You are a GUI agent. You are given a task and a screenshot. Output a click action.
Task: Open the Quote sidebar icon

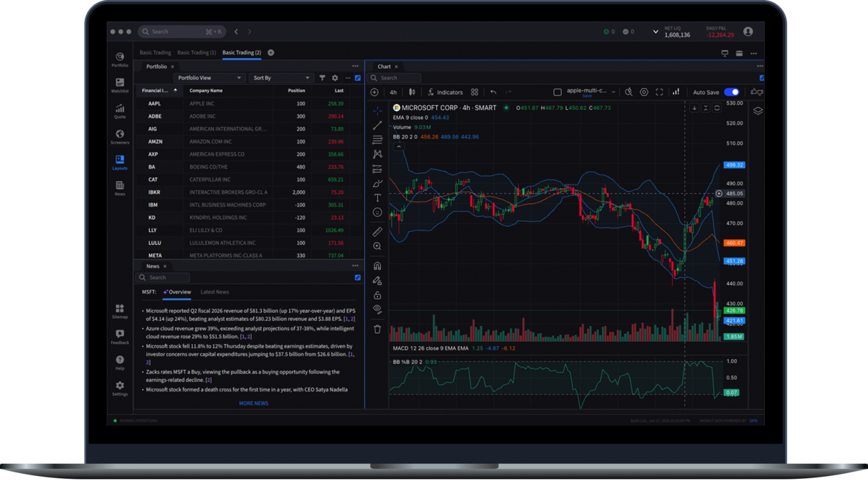[x=120, y=111]
